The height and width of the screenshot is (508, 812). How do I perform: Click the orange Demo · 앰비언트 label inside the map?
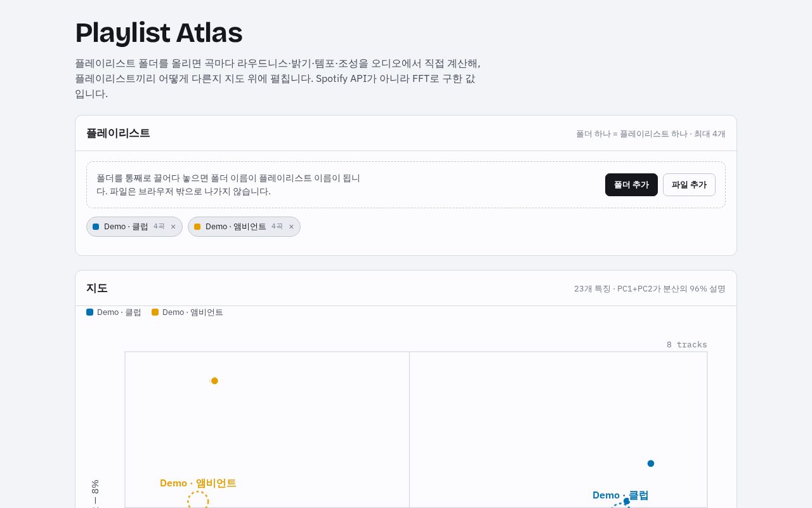coord(198,483)
